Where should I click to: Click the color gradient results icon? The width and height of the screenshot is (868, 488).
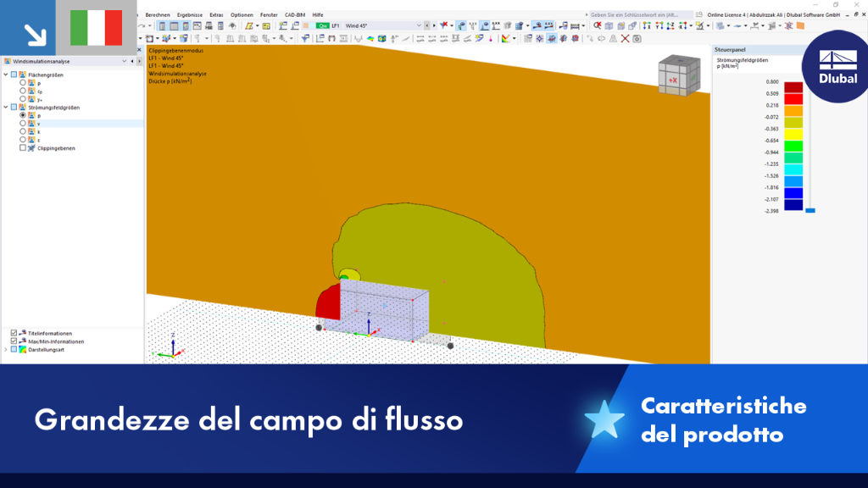[505, 39]
